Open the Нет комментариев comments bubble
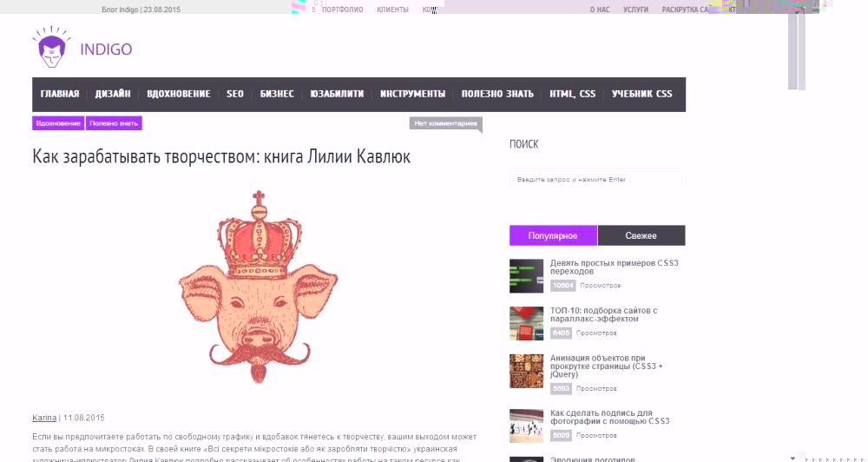The height and width of the screenshot is (462, 868). click(x=445, y=123)
